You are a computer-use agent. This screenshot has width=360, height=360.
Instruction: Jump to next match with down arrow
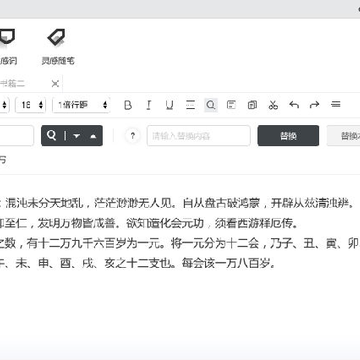tap(77, 136)
